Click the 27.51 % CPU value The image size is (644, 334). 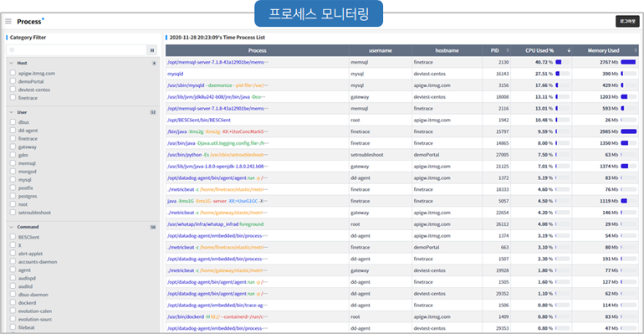[x=544, y=74]
